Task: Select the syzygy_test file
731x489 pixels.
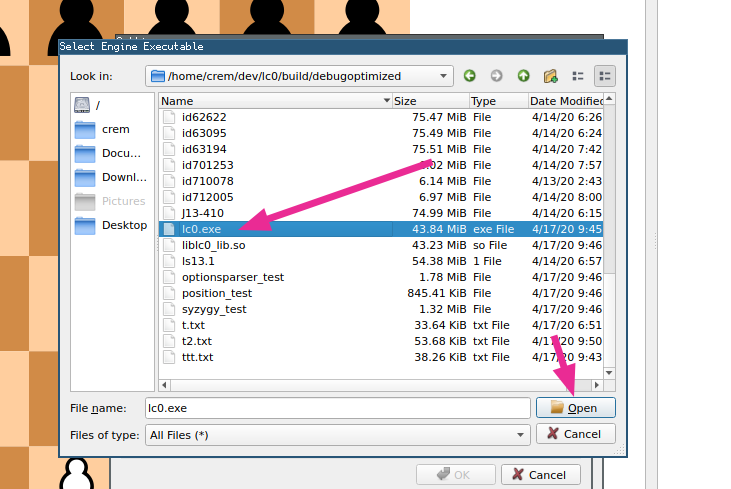Action: pos(214,309)
